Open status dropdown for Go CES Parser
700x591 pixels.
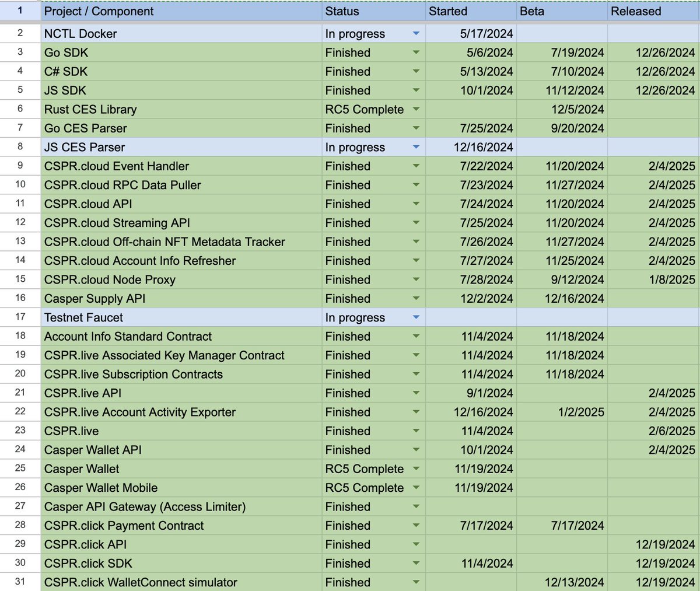point(416,128)
